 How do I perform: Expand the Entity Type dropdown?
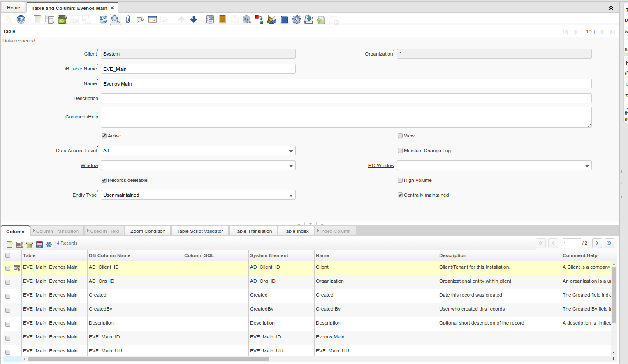pyautogui.click(x=291, y=195)
